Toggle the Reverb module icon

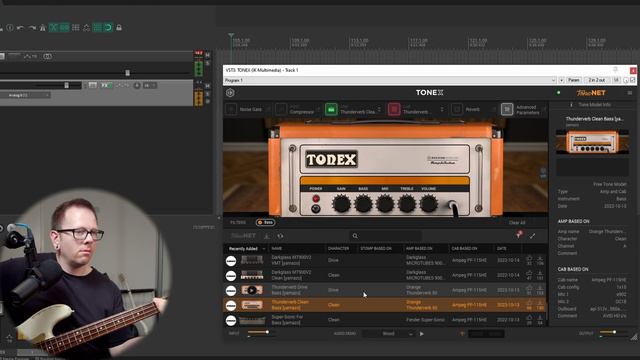click(x=457, y=109)
